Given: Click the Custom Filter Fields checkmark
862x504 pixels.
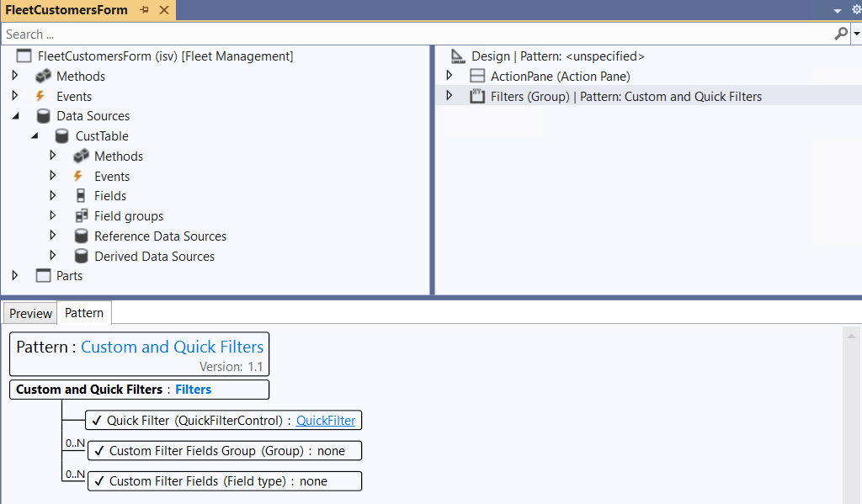Looking at the screenshot, I should (99, 481).
